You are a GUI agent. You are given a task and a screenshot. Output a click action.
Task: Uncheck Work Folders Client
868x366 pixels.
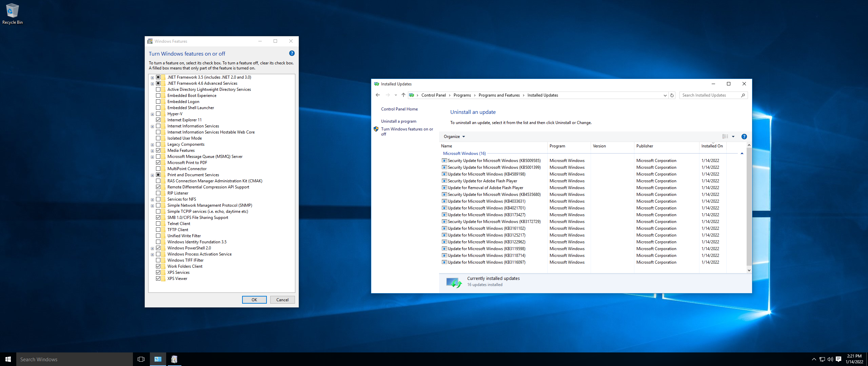click(158, 266)
